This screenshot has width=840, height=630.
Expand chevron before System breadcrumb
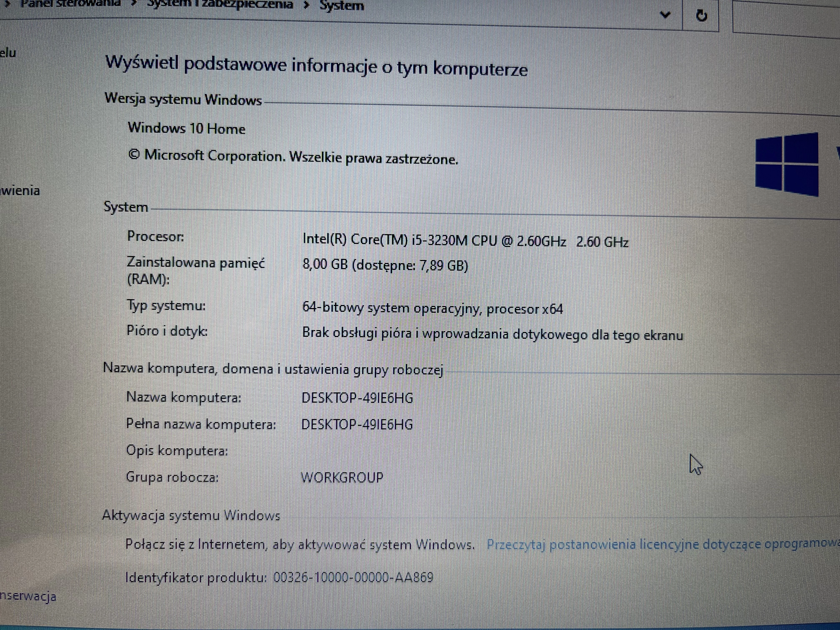pyautogui.click(x=306, y=5)
